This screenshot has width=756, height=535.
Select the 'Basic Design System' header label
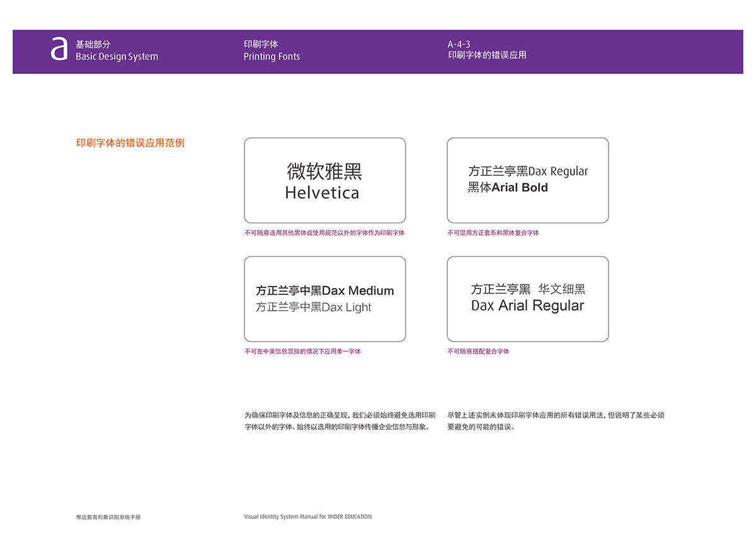117,57
